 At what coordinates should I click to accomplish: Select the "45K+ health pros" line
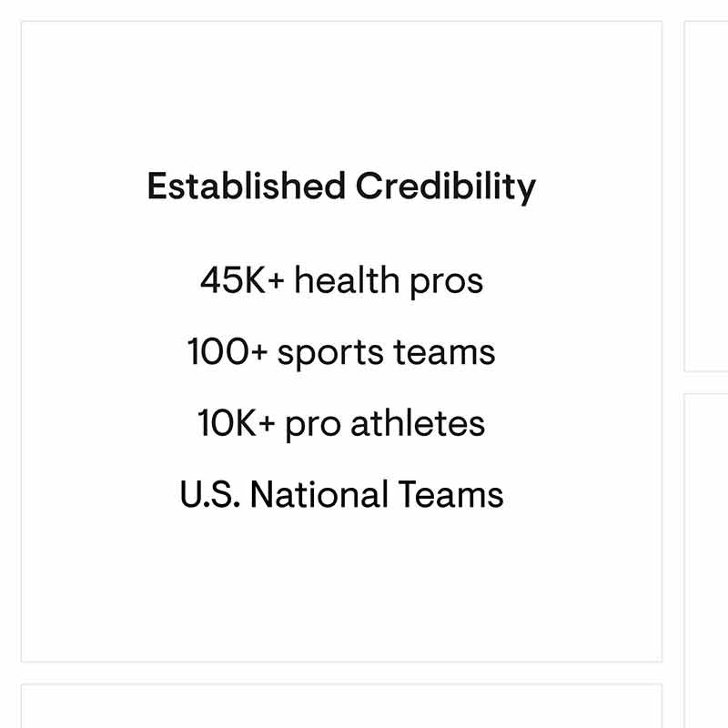click(341, 280)
